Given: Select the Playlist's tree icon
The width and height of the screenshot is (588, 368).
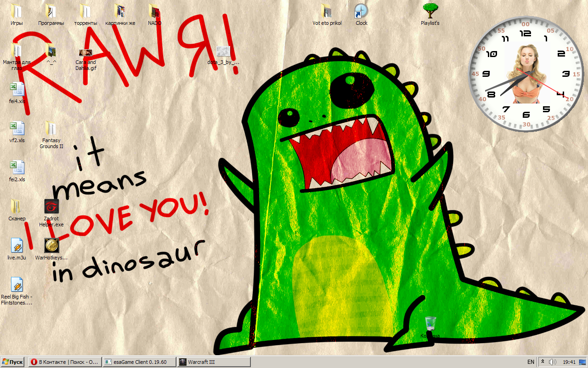Looking at the screenshot, I should click(430, 11).
